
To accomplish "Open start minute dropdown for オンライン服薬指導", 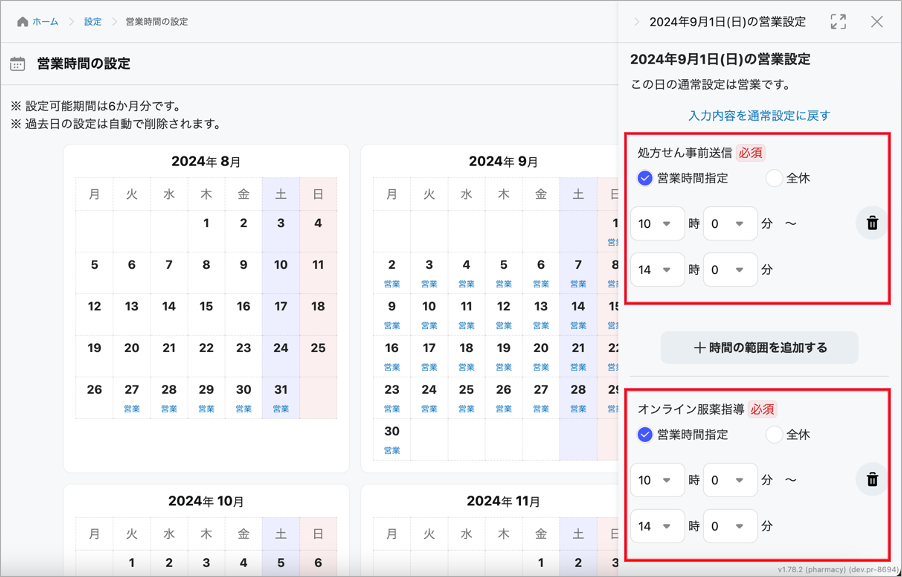I will 730,480.
